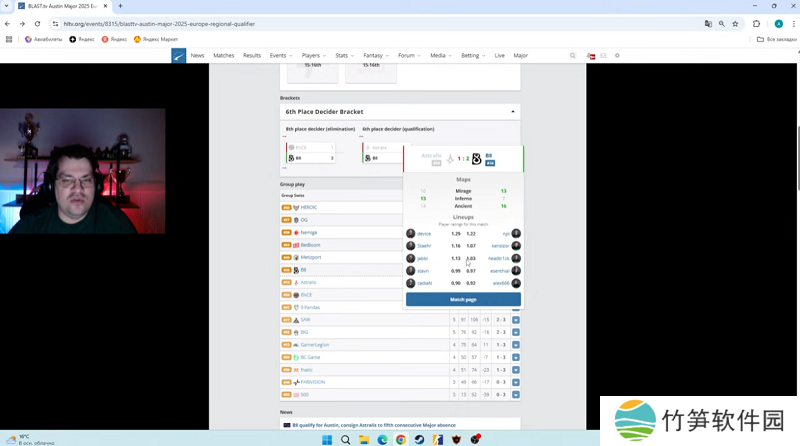Screen dimensions: 800x446
Task: Open Steam from the Windows taskbar
Action: coord(419,439)
